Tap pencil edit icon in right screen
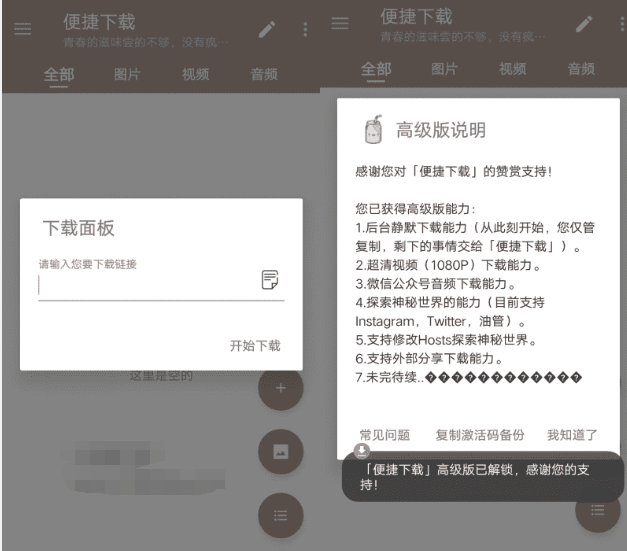Viewport: 627px width, 551px height. point(584,24)
